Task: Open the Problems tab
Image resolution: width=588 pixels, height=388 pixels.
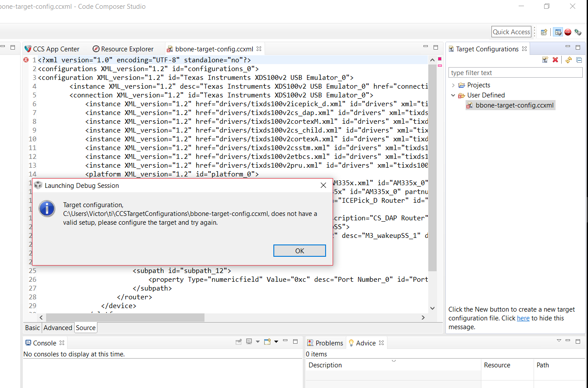Action: (x=325, y=343)
